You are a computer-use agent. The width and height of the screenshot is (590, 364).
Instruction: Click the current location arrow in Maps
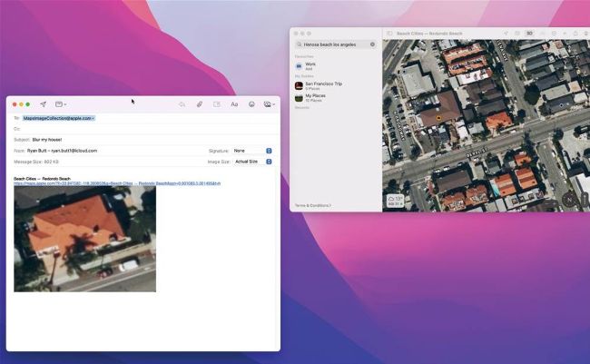click(506, 34)
